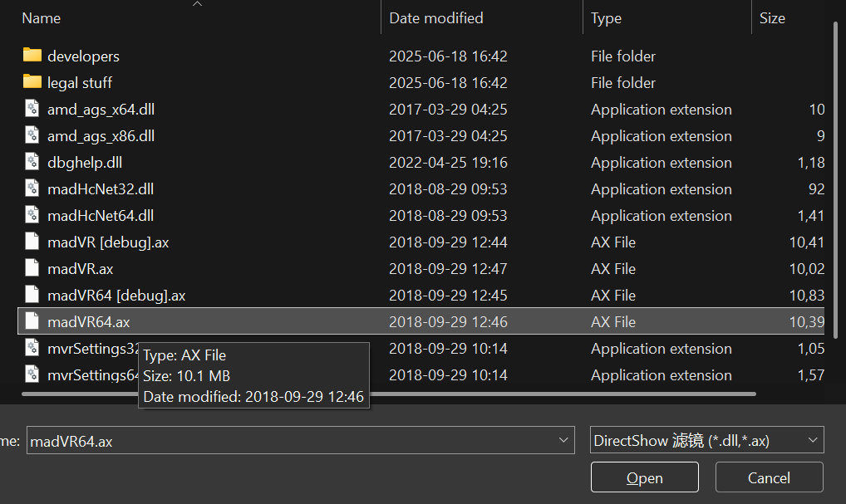
Task: Click size value 1,57 of mvrSettings64
Action: tap(811, 374)
